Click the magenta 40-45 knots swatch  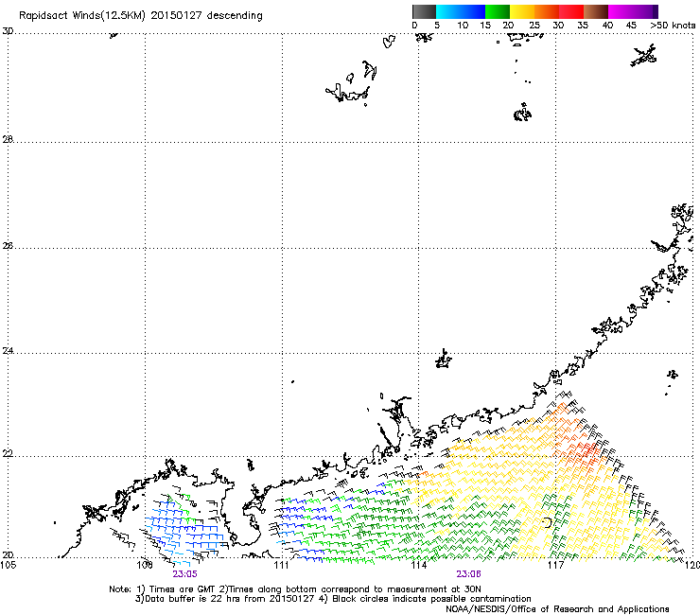coord(621,11)
